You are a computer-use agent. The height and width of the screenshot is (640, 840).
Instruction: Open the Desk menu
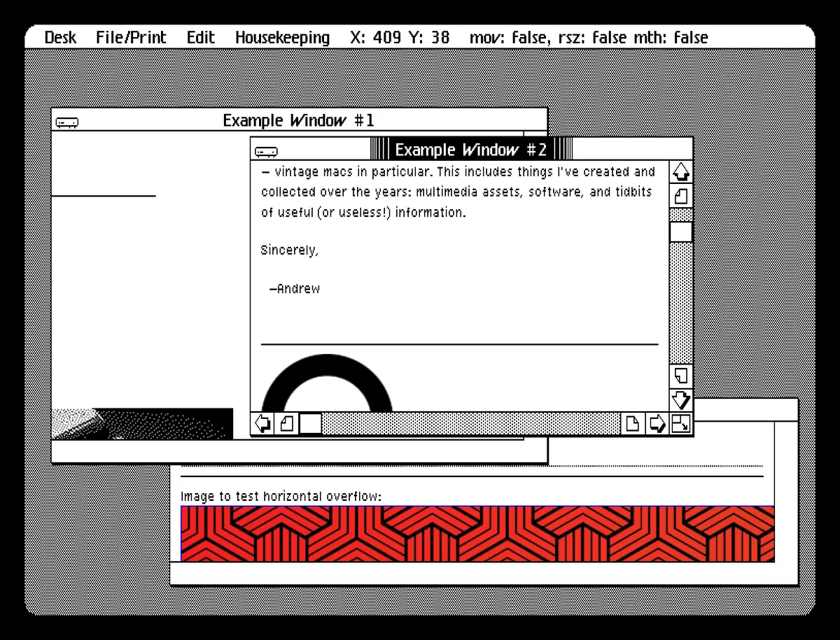coord(60,38)
